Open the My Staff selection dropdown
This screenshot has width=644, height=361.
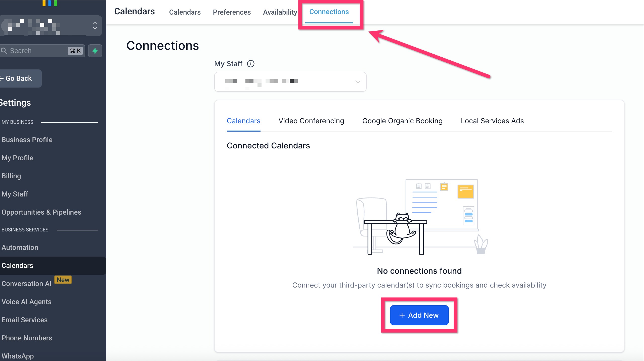click(x=290, y=82)
